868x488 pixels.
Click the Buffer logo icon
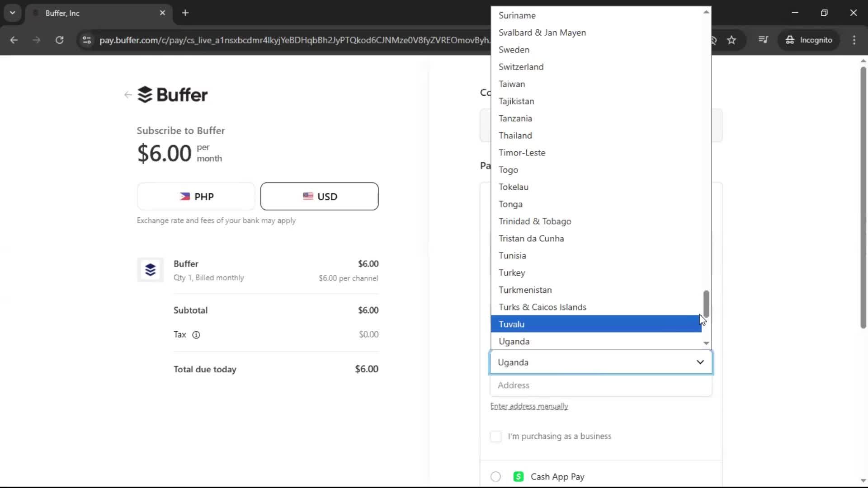[145, 94]
